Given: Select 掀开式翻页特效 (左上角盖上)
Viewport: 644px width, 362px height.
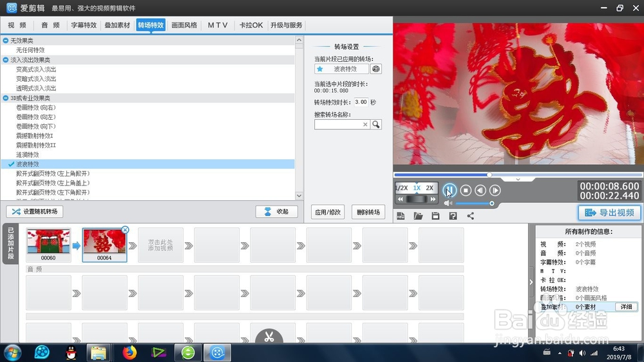Looking at the screenshot, I should (53, 183).
